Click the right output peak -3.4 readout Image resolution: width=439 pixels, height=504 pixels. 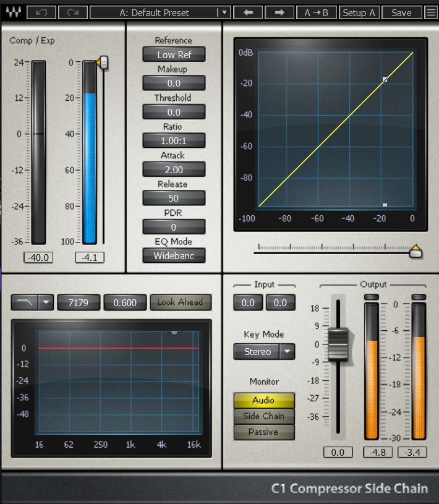pos(412,452)
